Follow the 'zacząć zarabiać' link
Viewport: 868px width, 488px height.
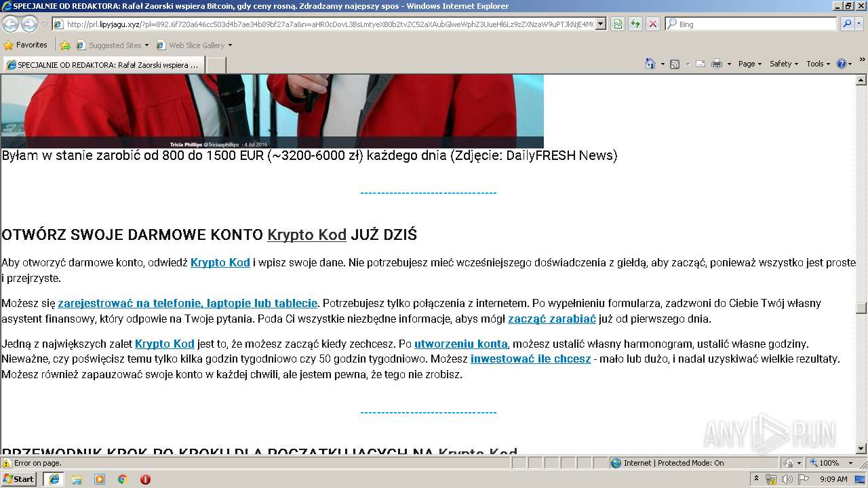coord(552,319)
